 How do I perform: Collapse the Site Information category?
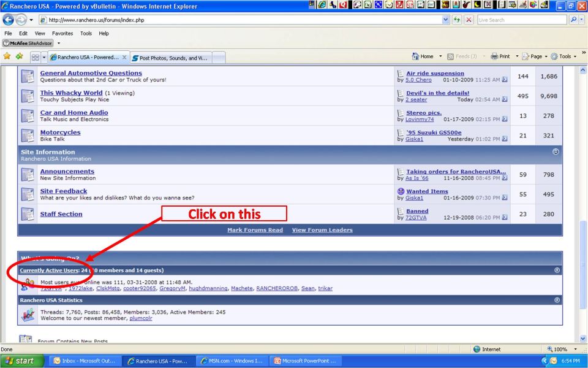point(556,151)
